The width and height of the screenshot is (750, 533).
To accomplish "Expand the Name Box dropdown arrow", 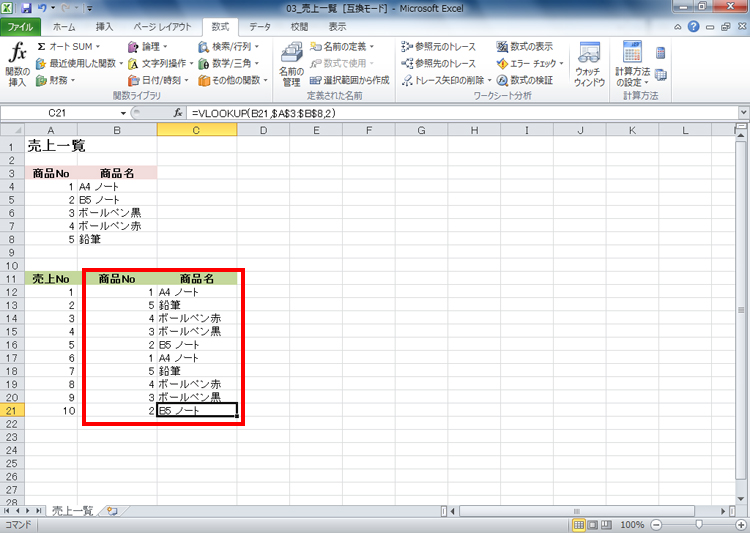I will point(123,113).
